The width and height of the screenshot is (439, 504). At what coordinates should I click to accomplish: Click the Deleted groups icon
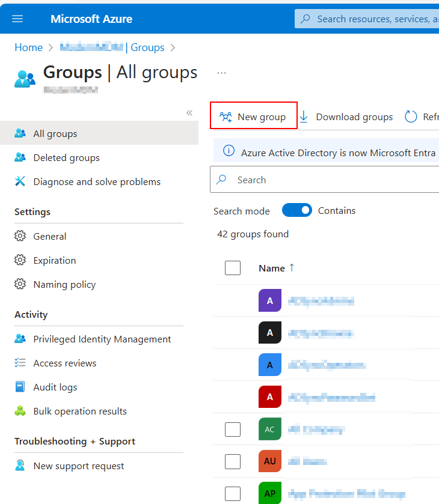point(20,157)
